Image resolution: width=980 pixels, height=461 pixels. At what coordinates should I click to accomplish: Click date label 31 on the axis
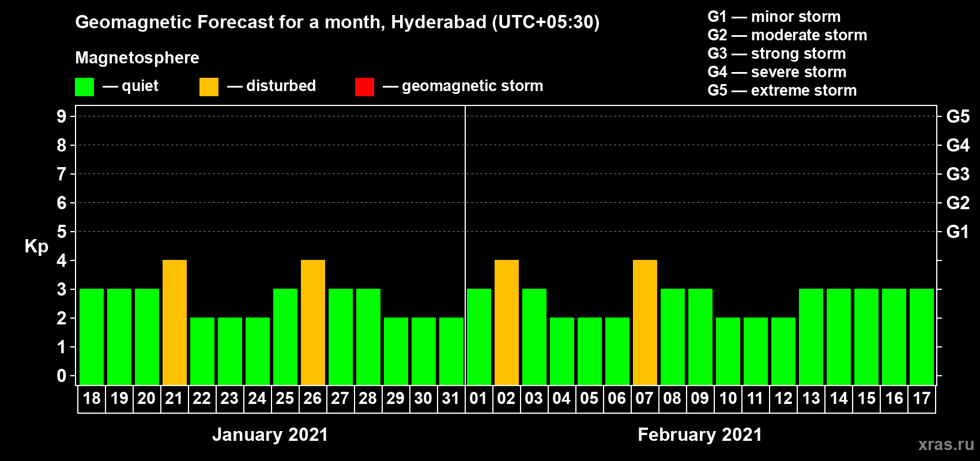[x=451, y=399]
